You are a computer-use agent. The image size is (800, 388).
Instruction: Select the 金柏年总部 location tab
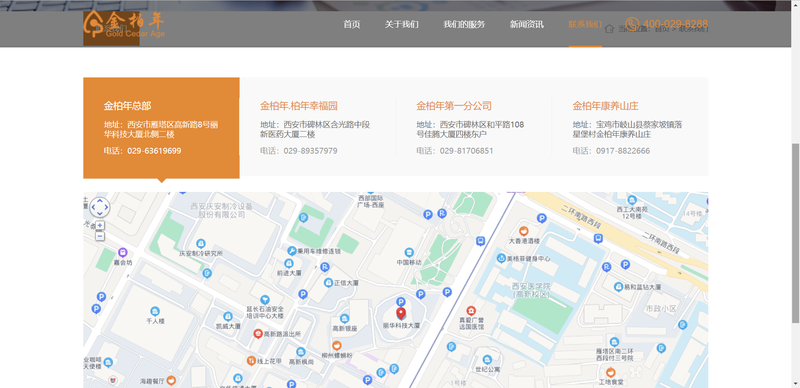click(161, 128)
